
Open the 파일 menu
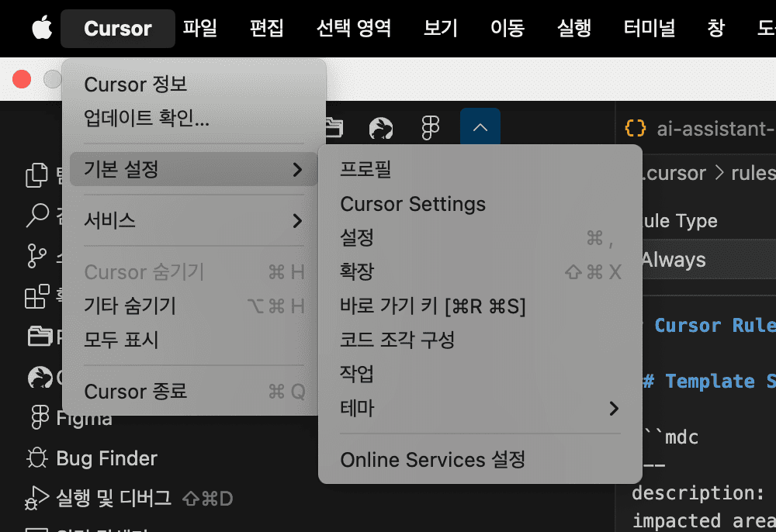[x=200, y=28]
